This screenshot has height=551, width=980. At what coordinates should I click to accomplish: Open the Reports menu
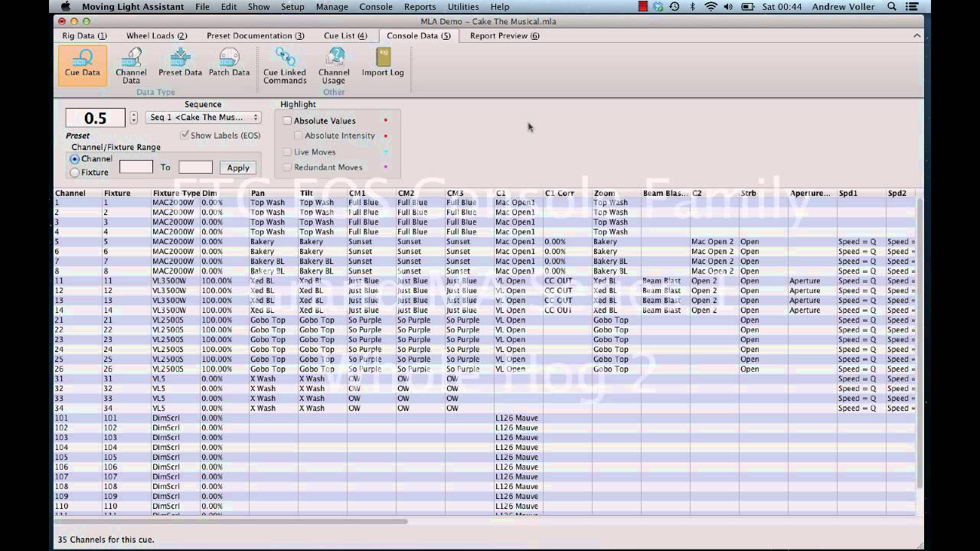point(420,7)
